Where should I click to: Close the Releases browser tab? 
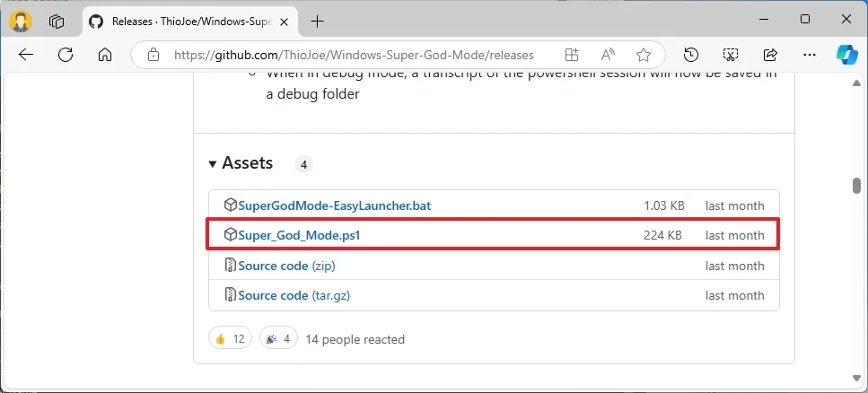point(284,22)
